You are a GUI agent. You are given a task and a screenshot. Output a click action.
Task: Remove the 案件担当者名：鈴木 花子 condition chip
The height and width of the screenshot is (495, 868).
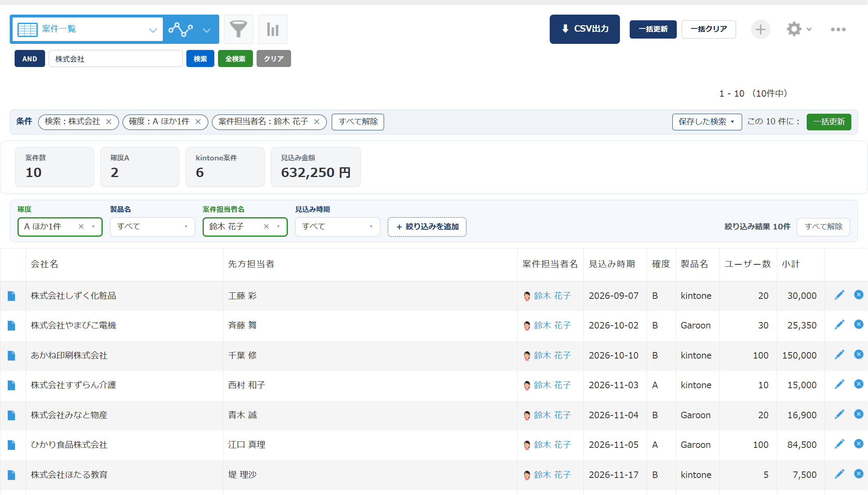(x=317, y=122)
